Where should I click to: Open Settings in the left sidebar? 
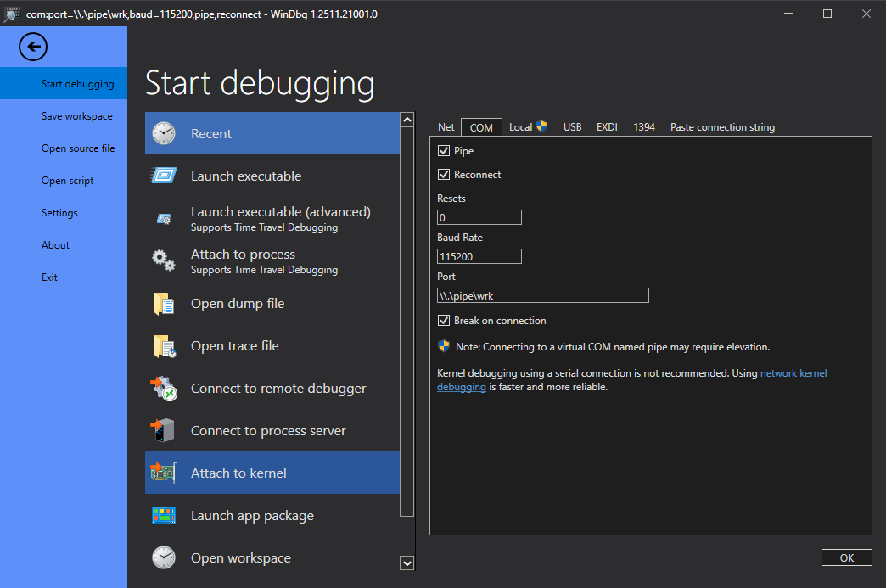coord(59,213)
